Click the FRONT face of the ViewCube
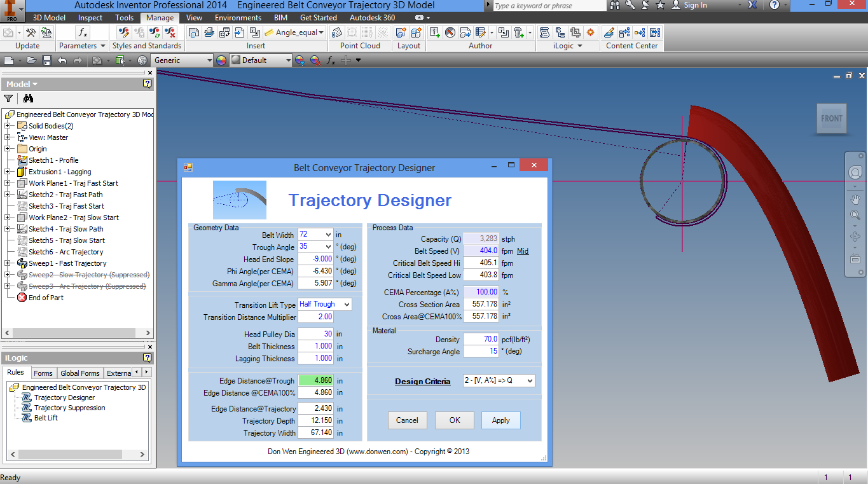 (x=832, y=119)
